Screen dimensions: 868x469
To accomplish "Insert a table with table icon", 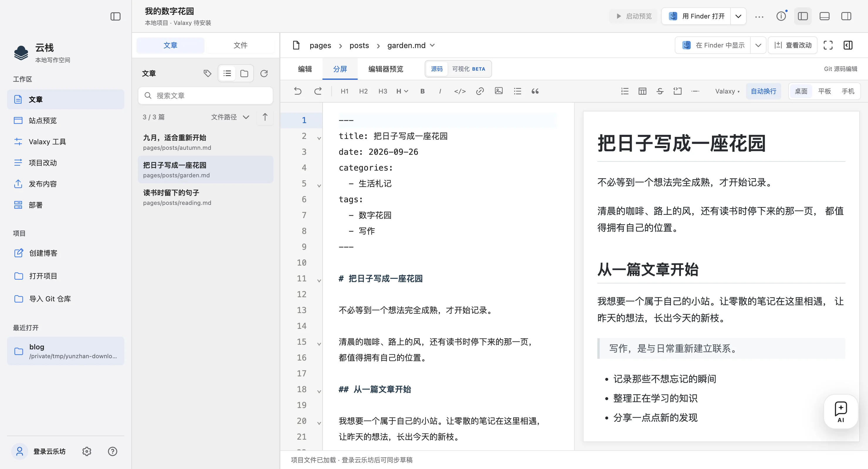I will click(642, 91).
